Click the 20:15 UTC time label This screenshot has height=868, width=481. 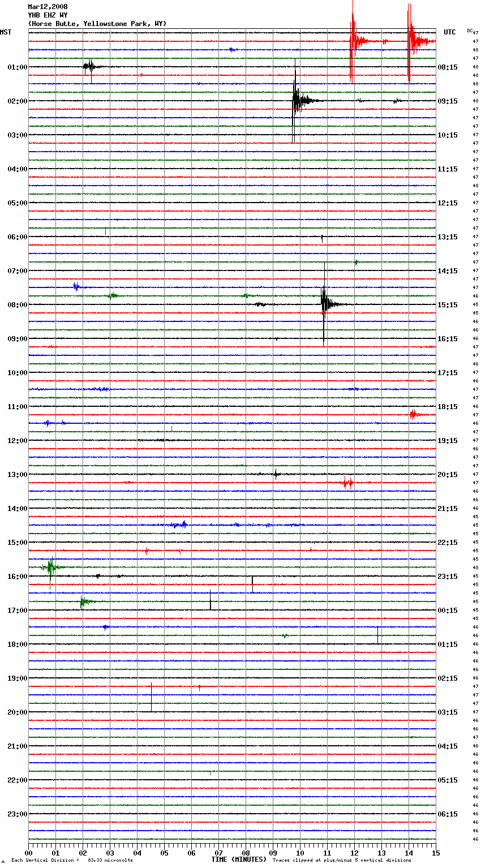[448, 475]
